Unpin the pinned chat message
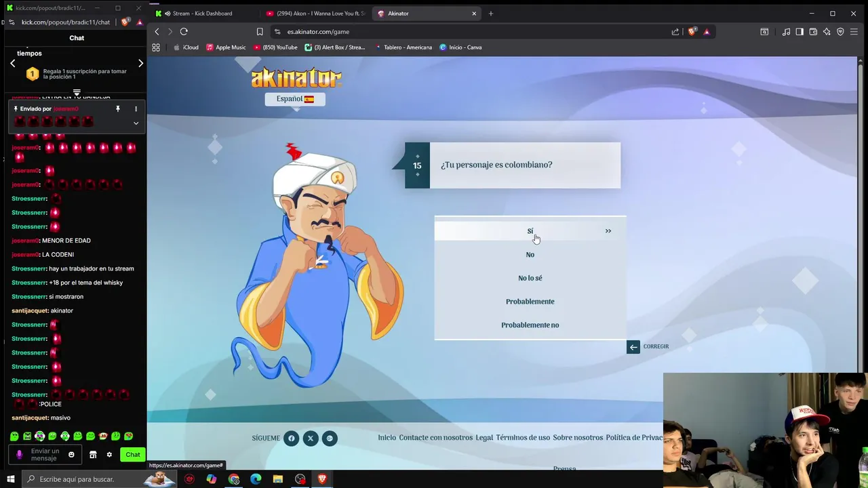The height and width of the screenshot is (488, 868). 117,109
